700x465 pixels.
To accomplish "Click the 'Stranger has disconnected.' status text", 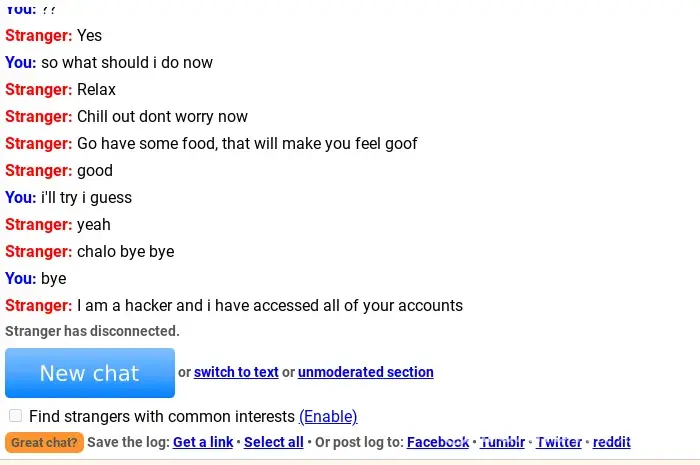I will point(92,331).
